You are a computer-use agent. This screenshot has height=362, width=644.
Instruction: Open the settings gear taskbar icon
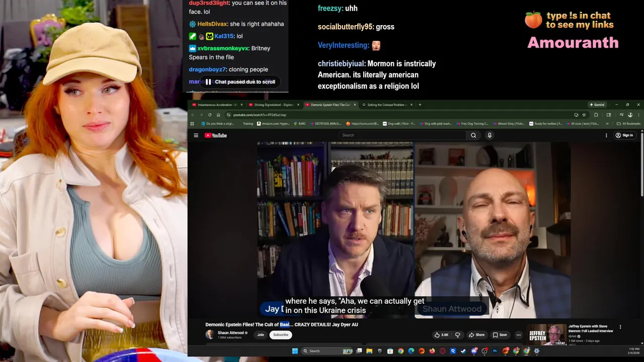click(536, 351)
